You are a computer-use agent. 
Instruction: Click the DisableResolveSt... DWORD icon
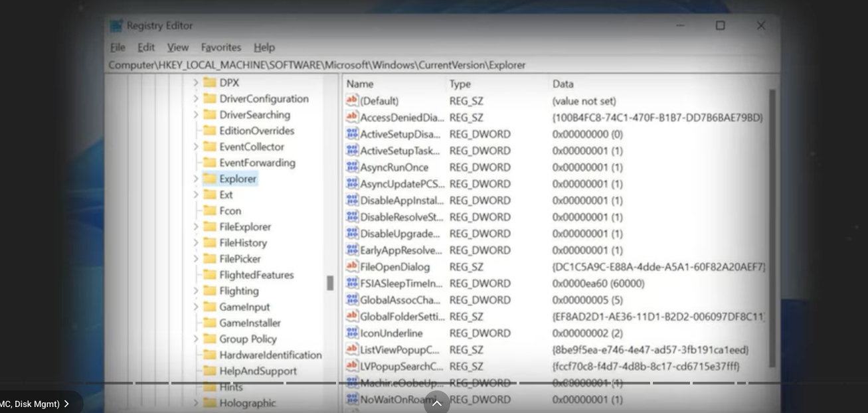pyautogui.click(x=352, y=216)
